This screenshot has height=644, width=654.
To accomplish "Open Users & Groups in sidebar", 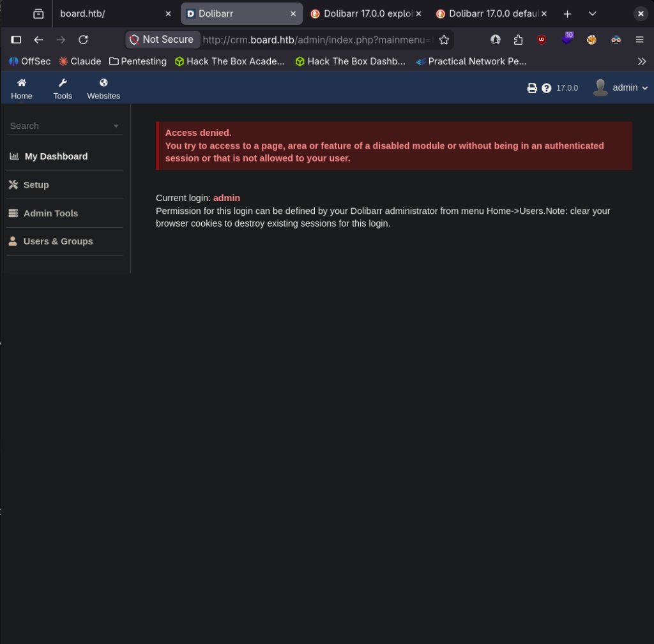I will click(58, 241).
